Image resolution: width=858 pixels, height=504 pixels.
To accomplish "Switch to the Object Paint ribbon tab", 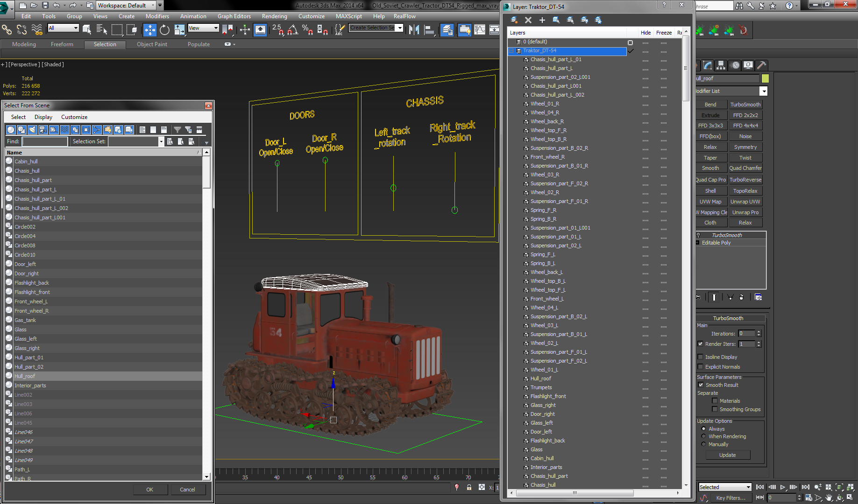I will [152, 44].
